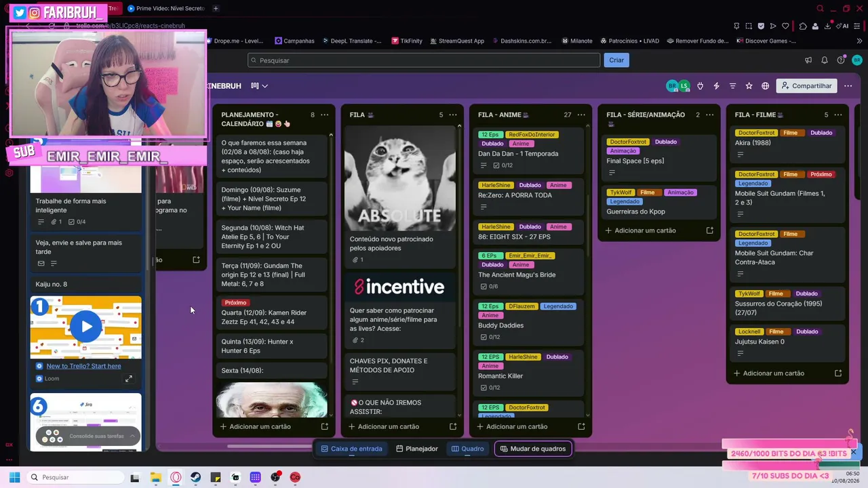Switch to the Quadro tab
Screen dimensions: 868x488
coord(468,449)
